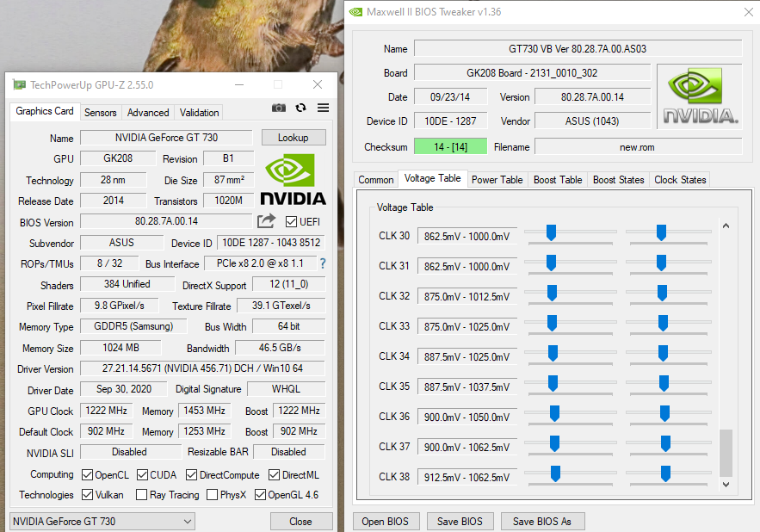760x532 pixels.
Task: Click the GPU-Z refresh icon
Action: coord(301,108)
